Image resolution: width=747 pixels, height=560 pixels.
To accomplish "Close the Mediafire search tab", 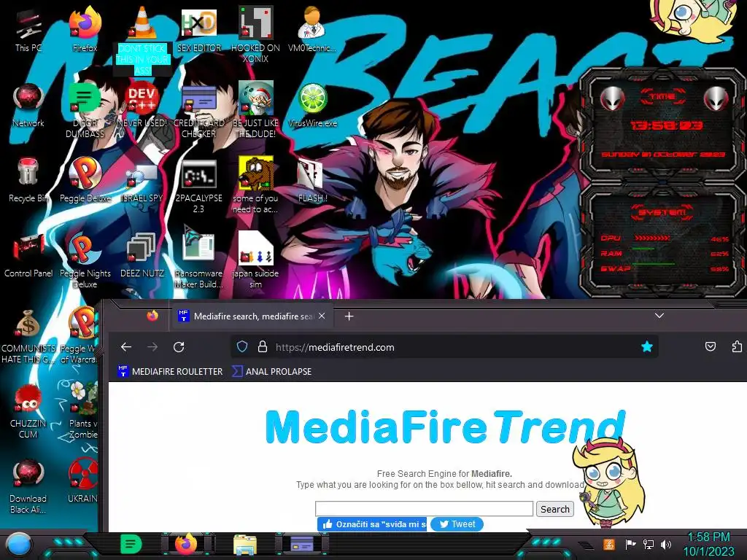I will (x=322, y=316).
